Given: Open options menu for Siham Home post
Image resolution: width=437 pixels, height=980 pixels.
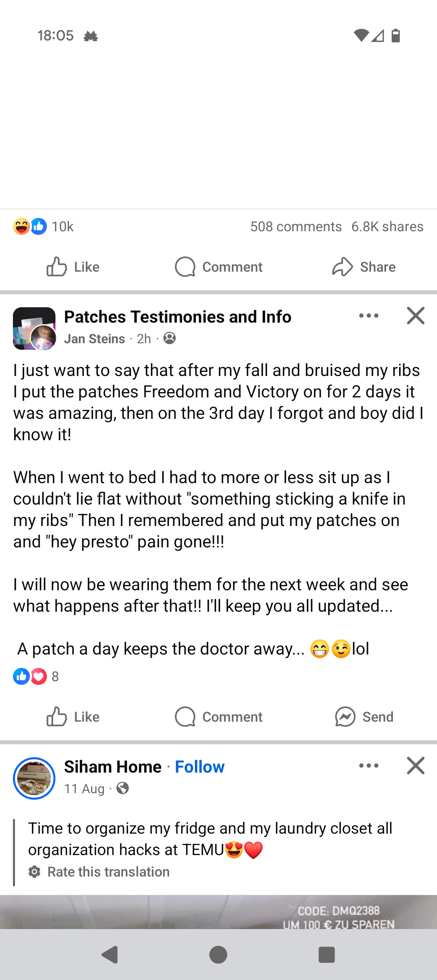Looking at the screenshot, I should pos(369,766).
